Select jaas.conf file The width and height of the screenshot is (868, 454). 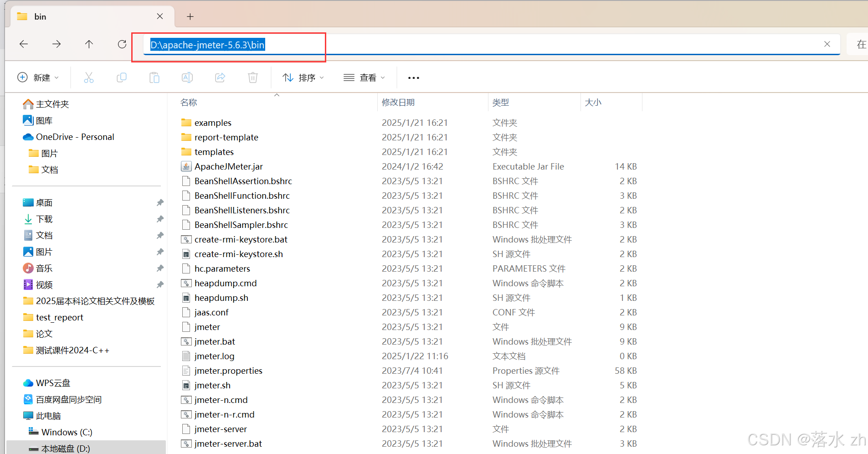tap(211, 312)
